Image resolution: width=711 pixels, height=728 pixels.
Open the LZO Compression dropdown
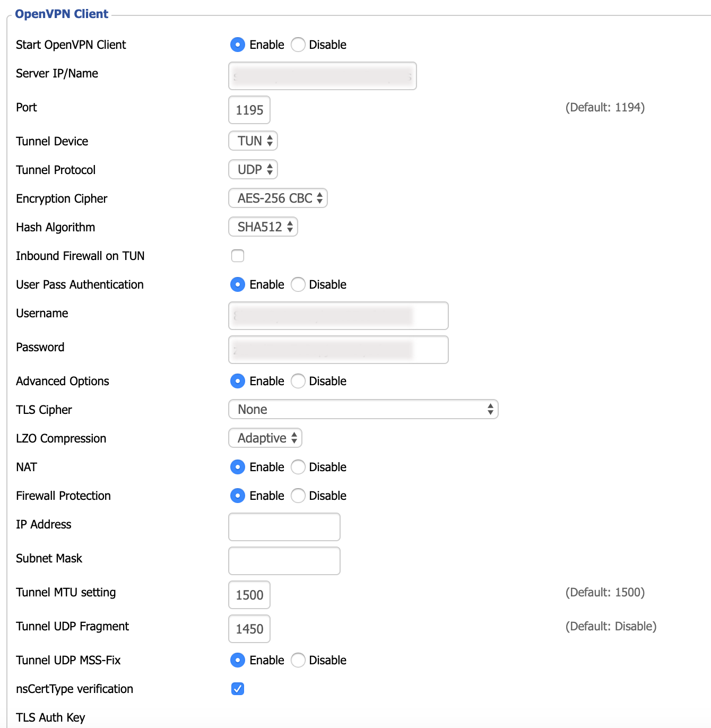[265, 438]
